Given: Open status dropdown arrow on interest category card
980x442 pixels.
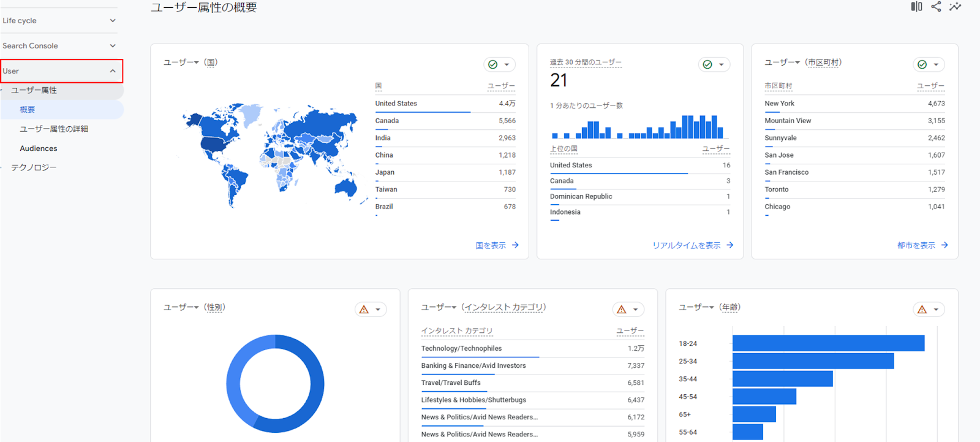Looking at the screenshot, I should 636,310.
